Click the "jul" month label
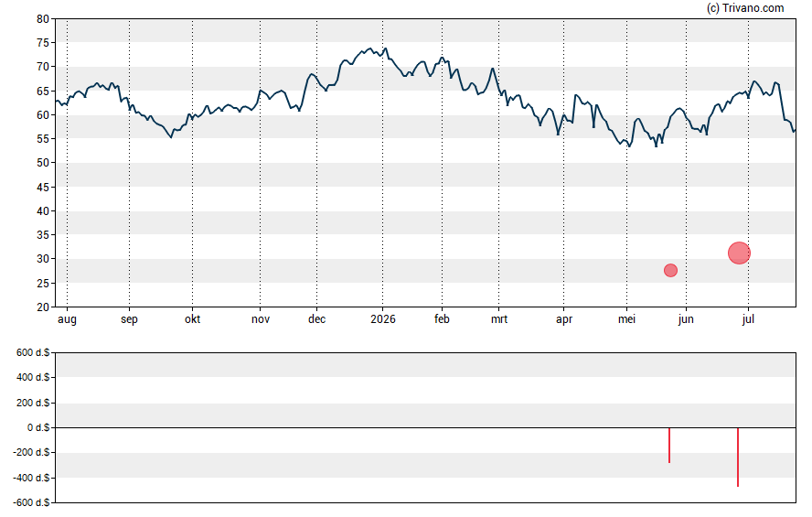Screen dimensions: 812x517 point(748,319)
